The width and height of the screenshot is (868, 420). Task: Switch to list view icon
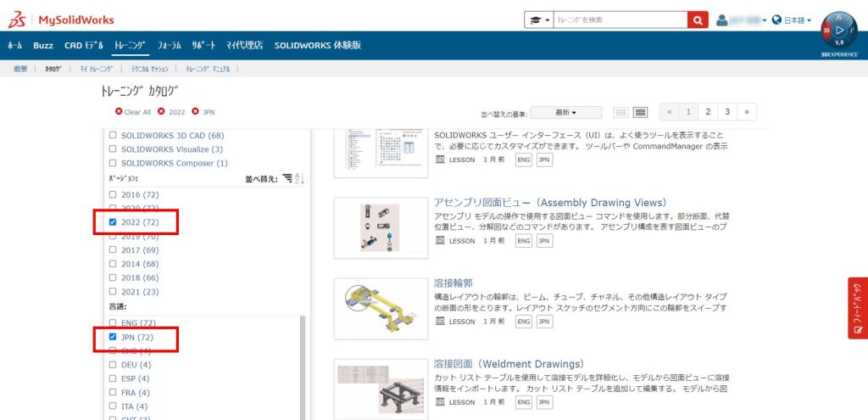[640, 113]
